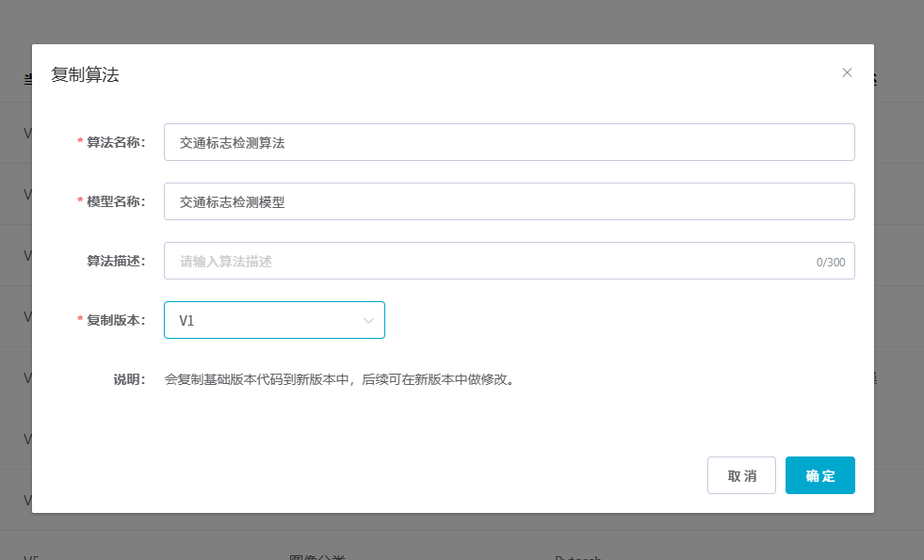Viewport: 924px width, 560px height.
Task: Click the 交通标志检测模型 text in model field
Action: 232,202
